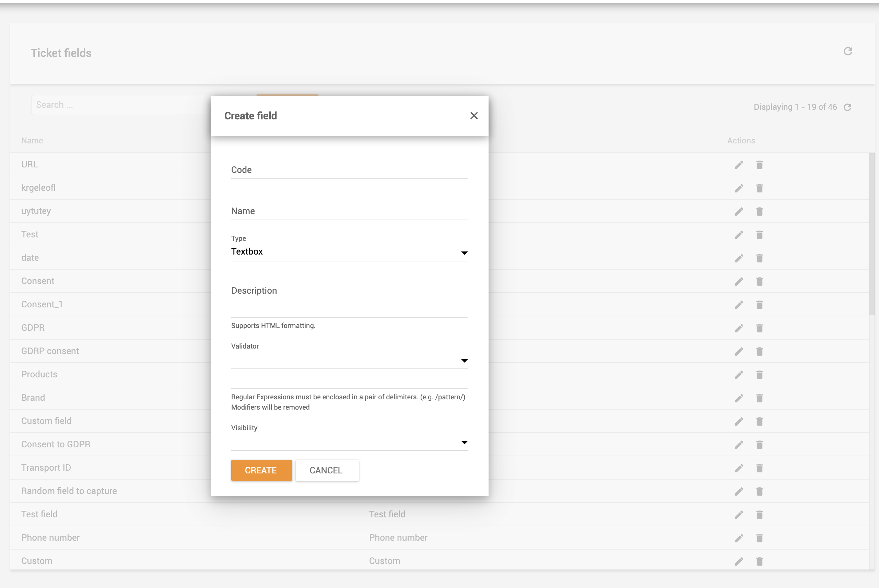Click the Code input field
This screenshot has height=588, width=879.
click(x=350, y=170)
